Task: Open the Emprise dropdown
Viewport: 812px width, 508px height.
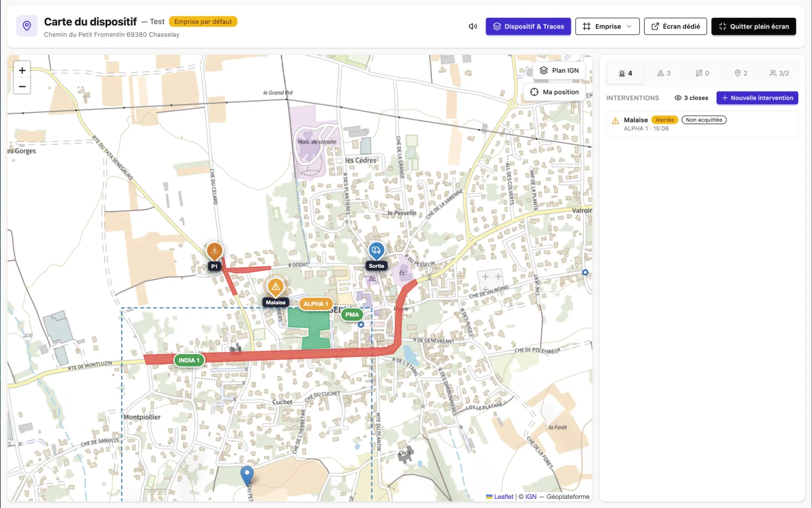Action: click(x=607, y=26)
